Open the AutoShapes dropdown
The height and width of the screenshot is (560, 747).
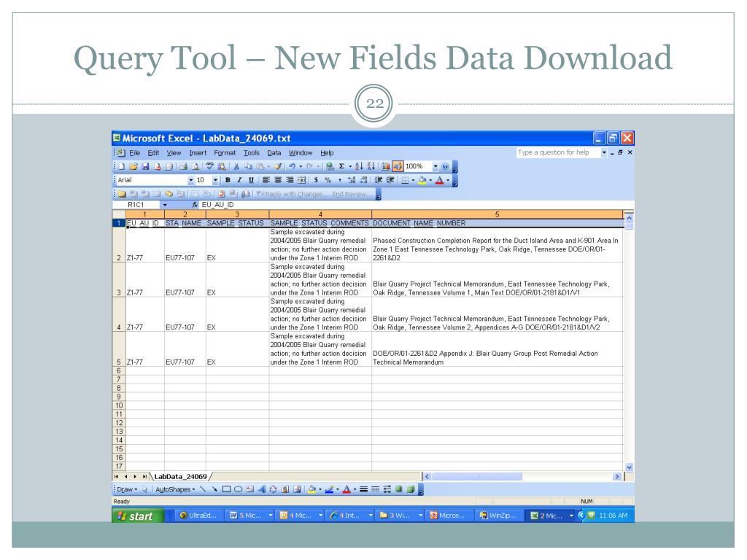pyautogui.click(x=175, y=489)
